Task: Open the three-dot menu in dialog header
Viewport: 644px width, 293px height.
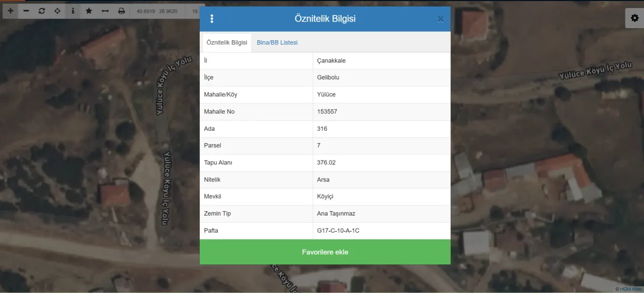Action: tap(212, 19)
